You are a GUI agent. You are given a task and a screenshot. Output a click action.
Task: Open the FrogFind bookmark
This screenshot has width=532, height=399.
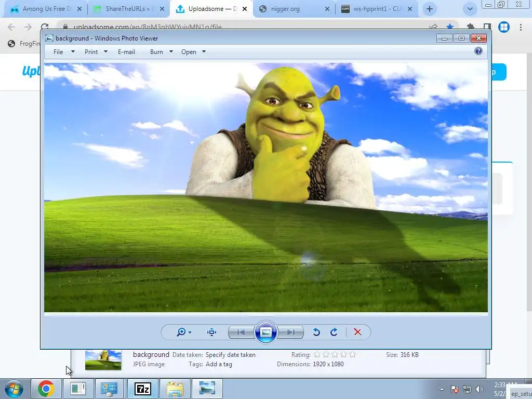click(x=24, y=44)
